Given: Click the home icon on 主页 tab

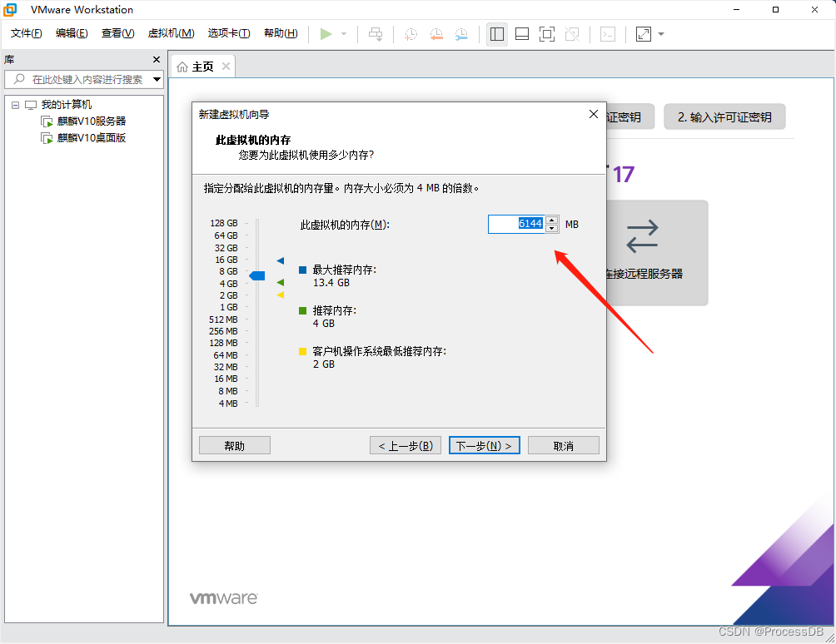Looking at the screenshot, I should (x=182, y=67).
